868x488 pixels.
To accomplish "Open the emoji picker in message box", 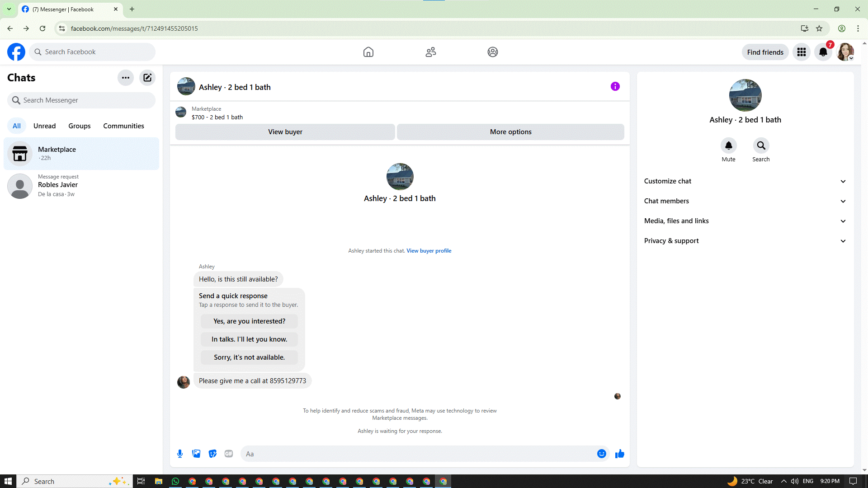I will tap(602, 454).
